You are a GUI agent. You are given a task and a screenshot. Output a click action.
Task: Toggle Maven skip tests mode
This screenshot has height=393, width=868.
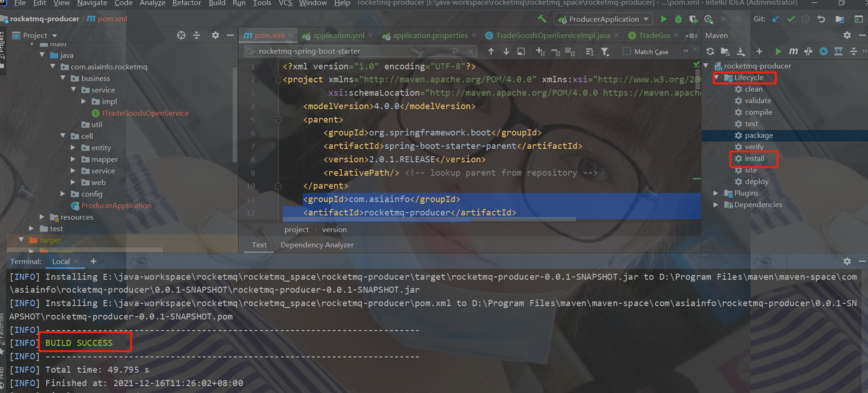click(824, 51)
